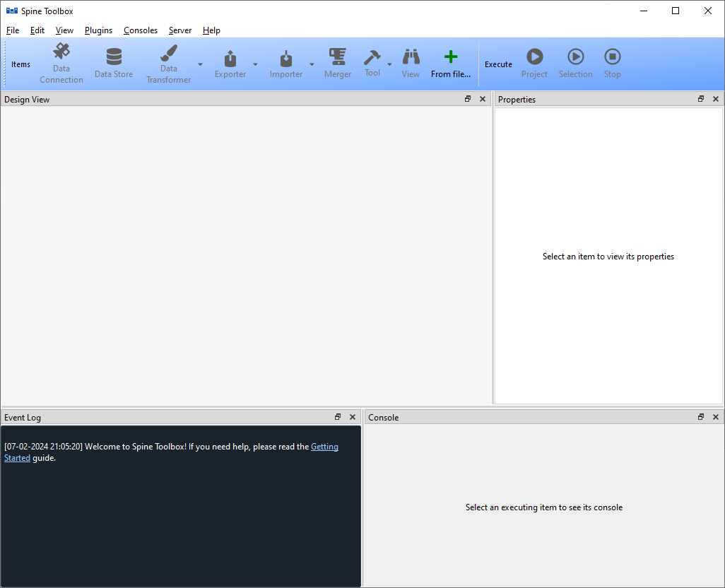Select the Importer item icon
Viewport: 725px width, 588px height.
tap(286, 59)
